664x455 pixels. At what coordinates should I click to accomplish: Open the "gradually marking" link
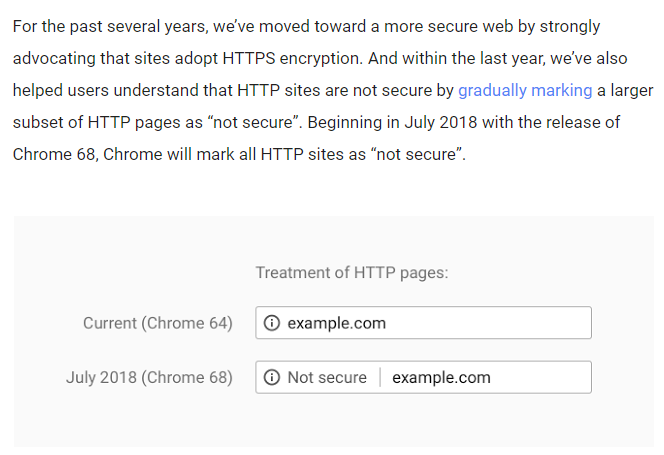tap(525, 90)
